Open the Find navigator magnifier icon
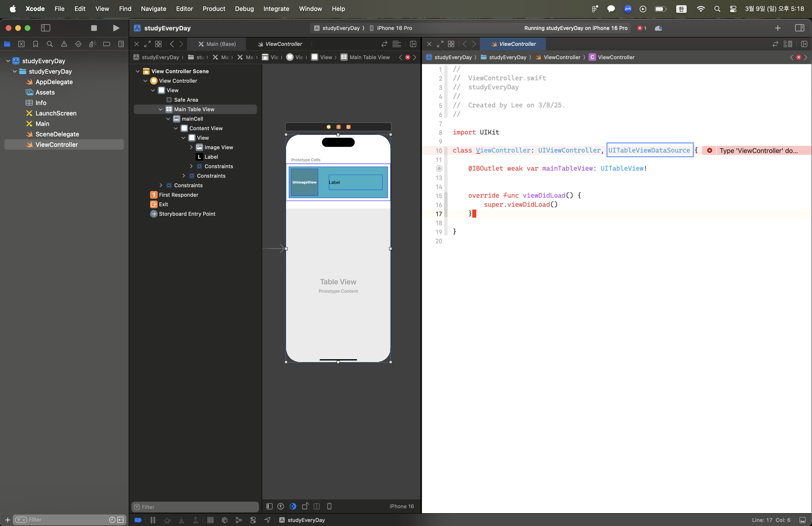The width and height of the screenshot is (812, 526). [50, 44]
